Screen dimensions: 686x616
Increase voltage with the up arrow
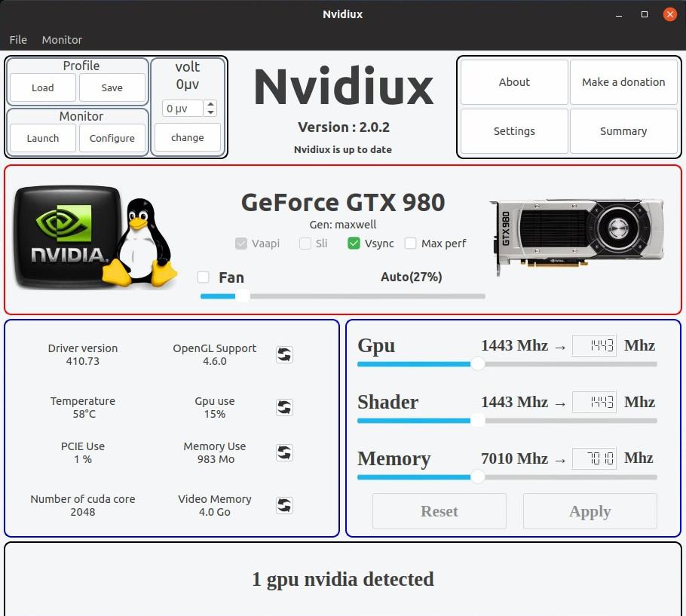pyautogui.click(x=211, y=105)
